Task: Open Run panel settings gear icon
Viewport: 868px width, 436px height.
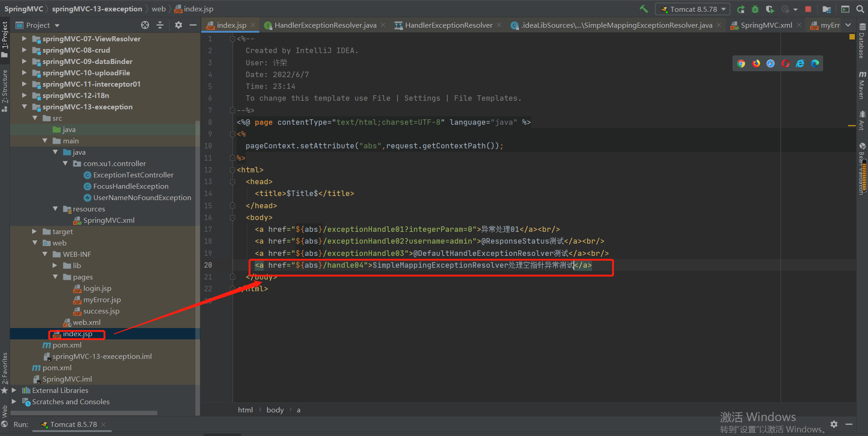Action: point(834,424)
